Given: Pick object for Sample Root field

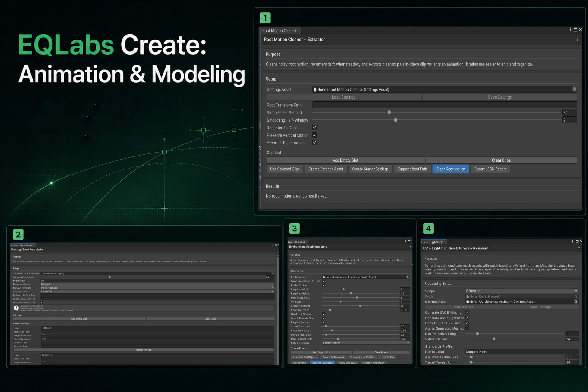Looking at the screenshot, I should click(273, 273).
